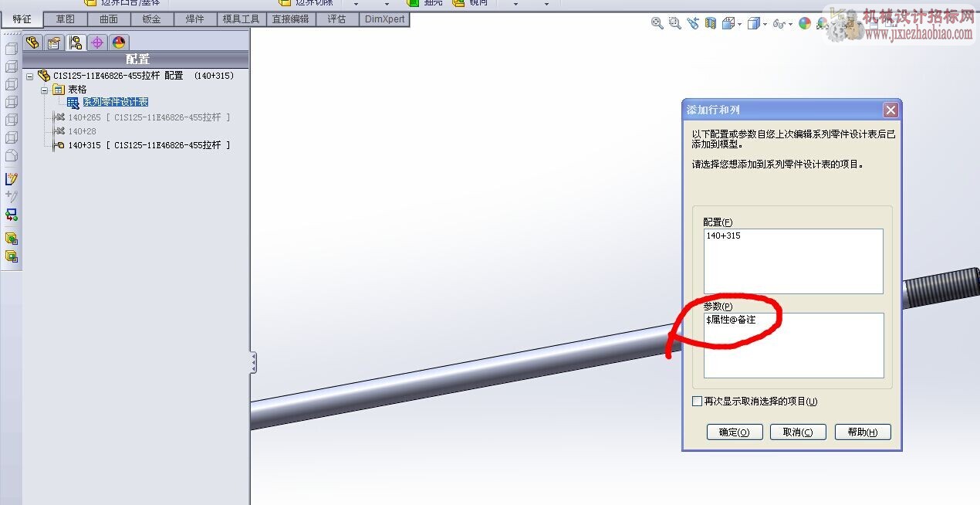This screenshot has width=980, height=505.
Task: Switch to the 草图 tab
Action: [x=65, y=19]
